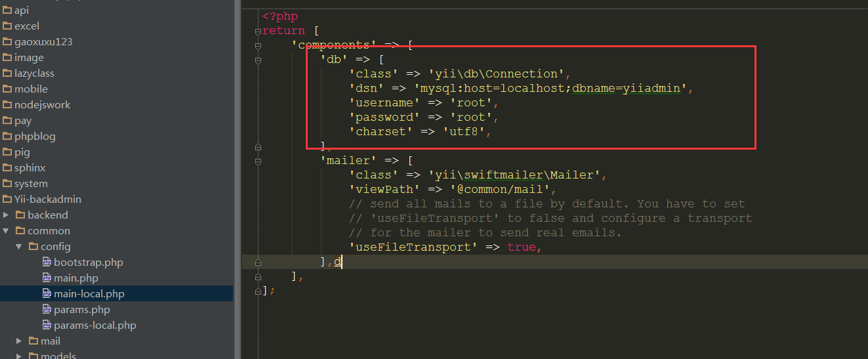
Task: Collapse the common folder
Action: [x=6, y=231]
